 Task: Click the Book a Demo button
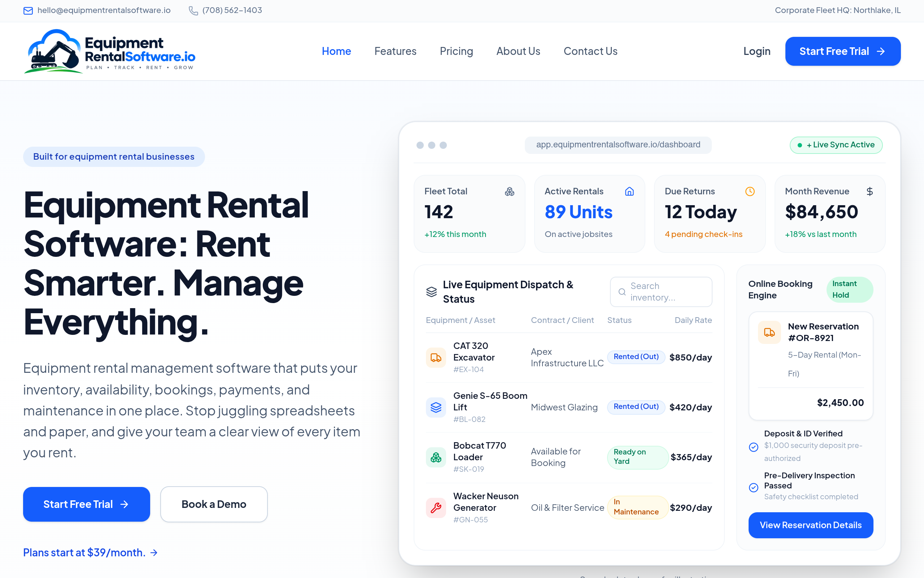coord(214,504)
